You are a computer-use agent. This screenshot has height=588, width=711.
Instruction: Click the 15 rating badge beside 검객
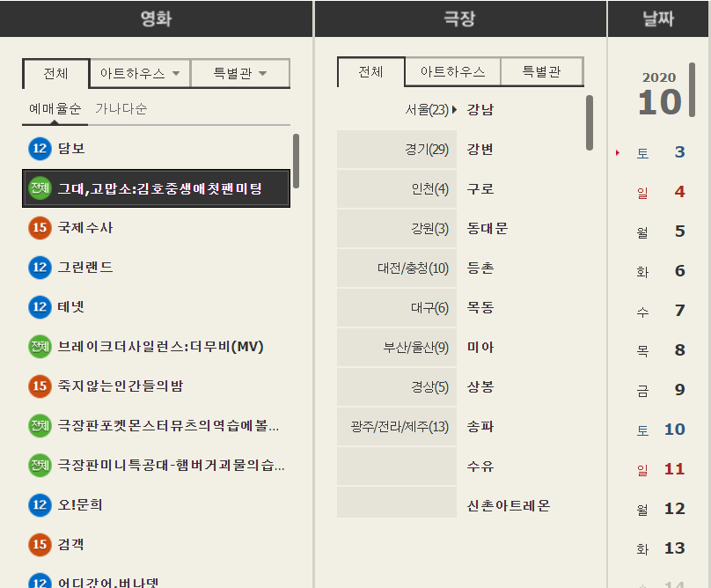(x=40, y=545)
